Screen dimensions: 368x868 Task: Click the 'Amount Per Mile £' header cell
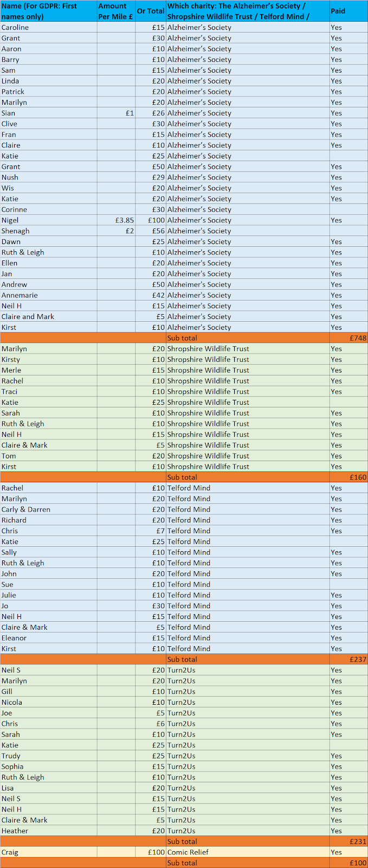pyautogui.click(x=116, y=11)
